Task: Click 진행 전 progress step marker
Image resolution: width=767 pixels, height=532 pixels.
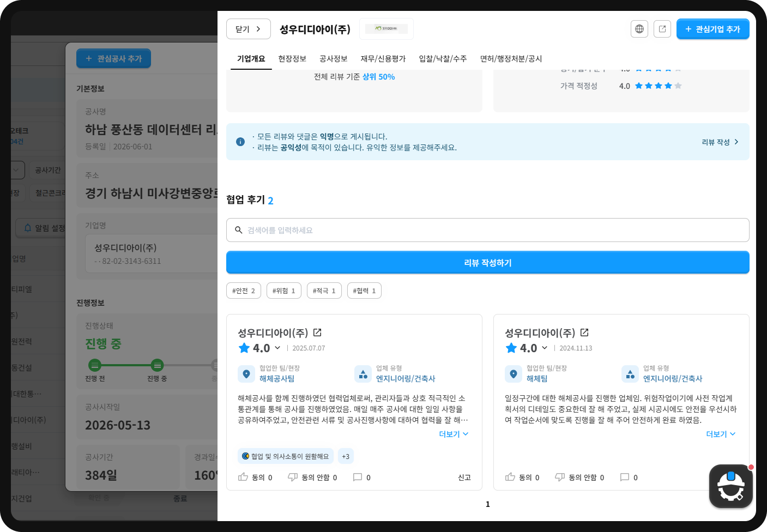Action: point(95,365)
